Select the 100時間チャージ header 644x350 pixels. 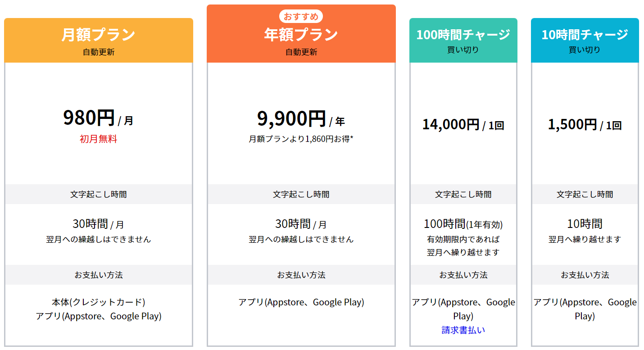pos(463,41)
